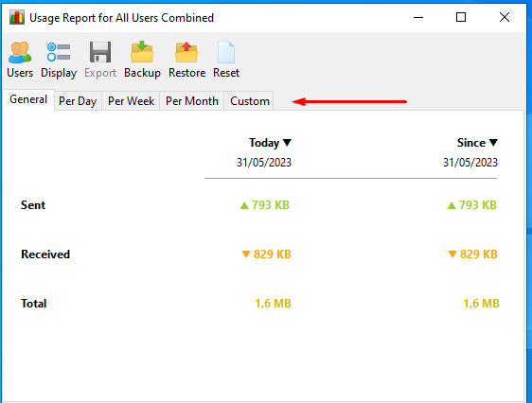Switch to the Per Day tab

(x=78, y=101)
